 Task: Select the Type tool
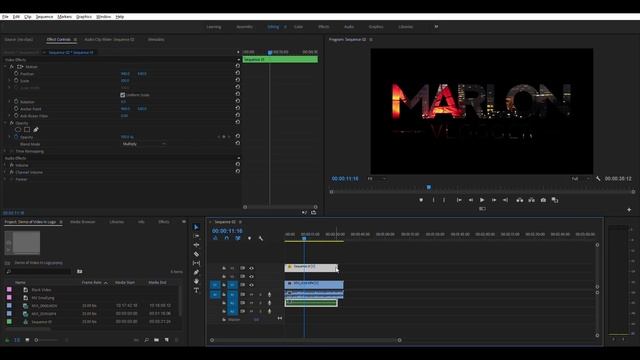point(196,290)
